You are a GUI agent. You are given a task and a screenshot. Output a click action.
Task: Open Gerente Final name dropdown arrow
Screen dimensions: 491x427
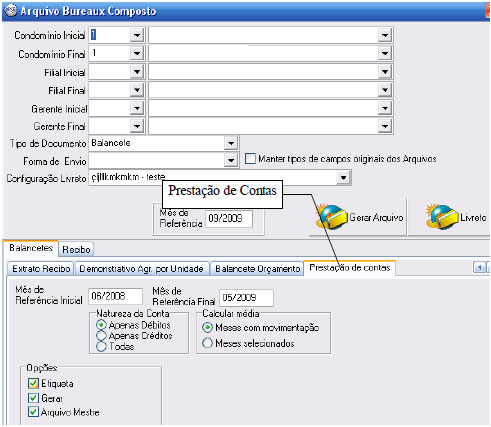tap(385, 126)
